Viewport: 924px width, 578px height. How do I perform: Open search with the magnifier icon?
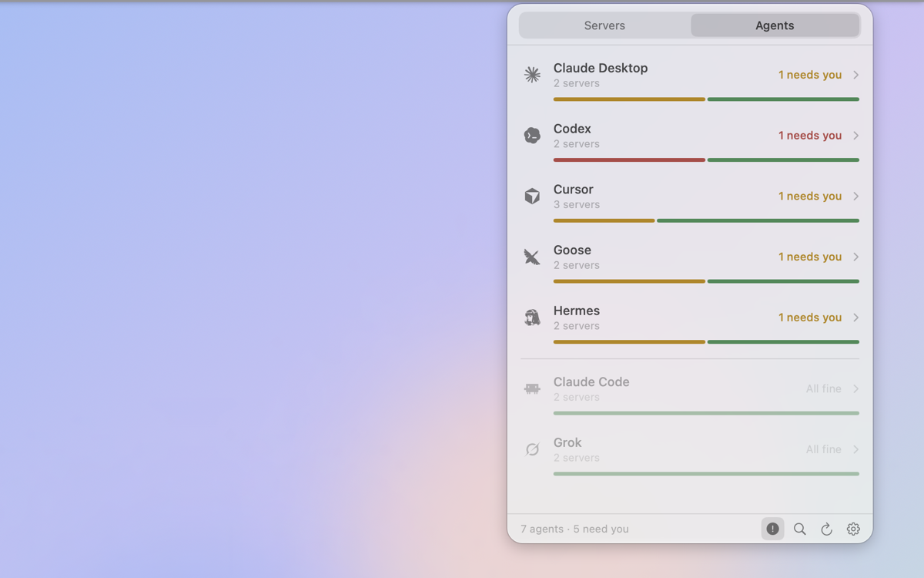click(800, 529)
